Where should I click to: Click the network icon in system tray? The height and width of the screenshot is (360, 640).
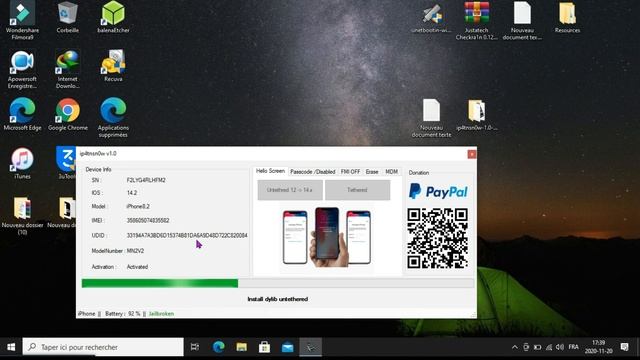coord(549,347)
